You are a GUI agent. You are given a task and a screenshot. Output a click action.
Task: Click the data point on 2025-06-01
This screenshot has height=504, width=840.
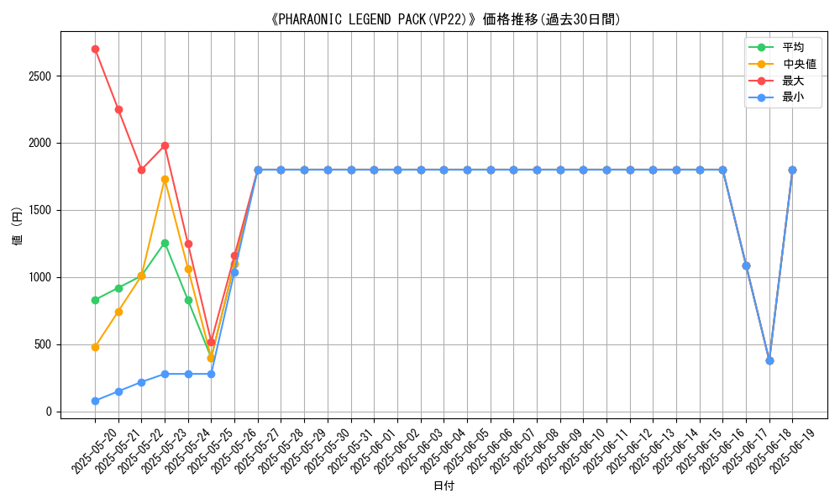click(374, 171)
